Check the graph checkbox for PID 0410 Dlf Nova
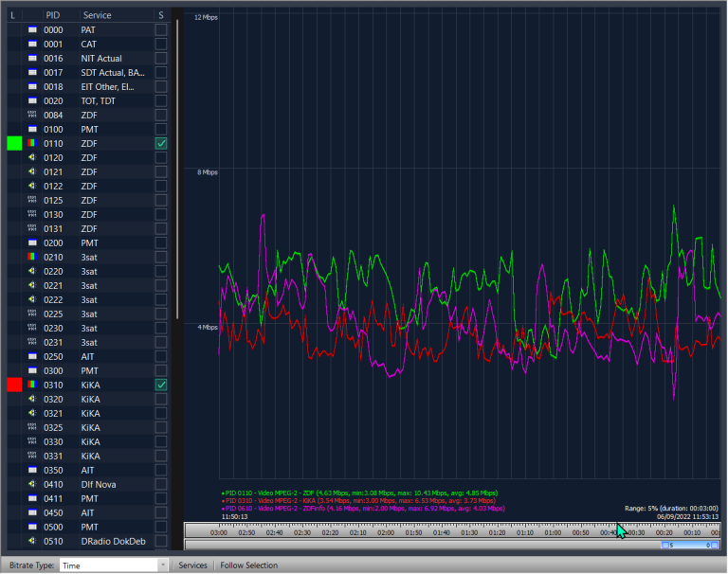Screen dimensions: 728x574 161,484
